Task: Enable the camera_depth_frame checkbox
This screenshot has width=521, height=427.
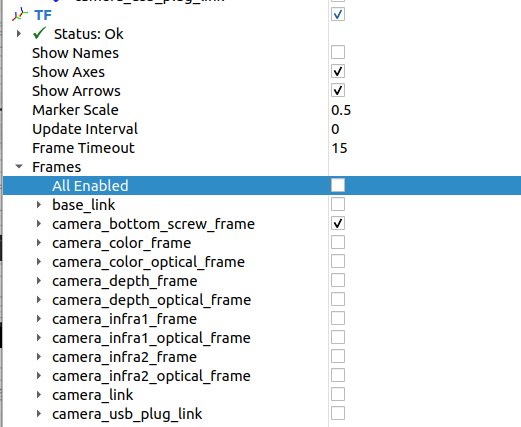Action: (338, 280)
